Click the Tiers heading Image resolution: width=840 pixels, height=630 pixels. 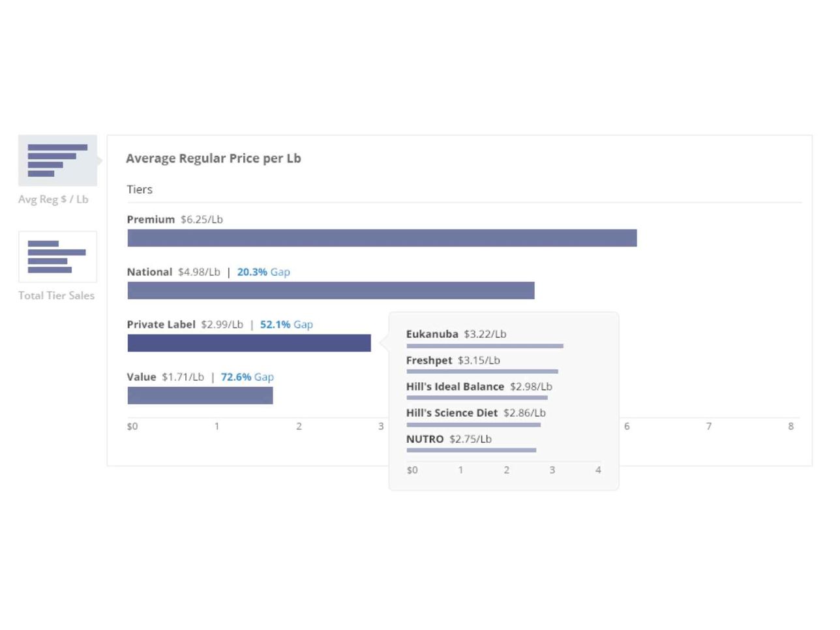tap(140, 189)
